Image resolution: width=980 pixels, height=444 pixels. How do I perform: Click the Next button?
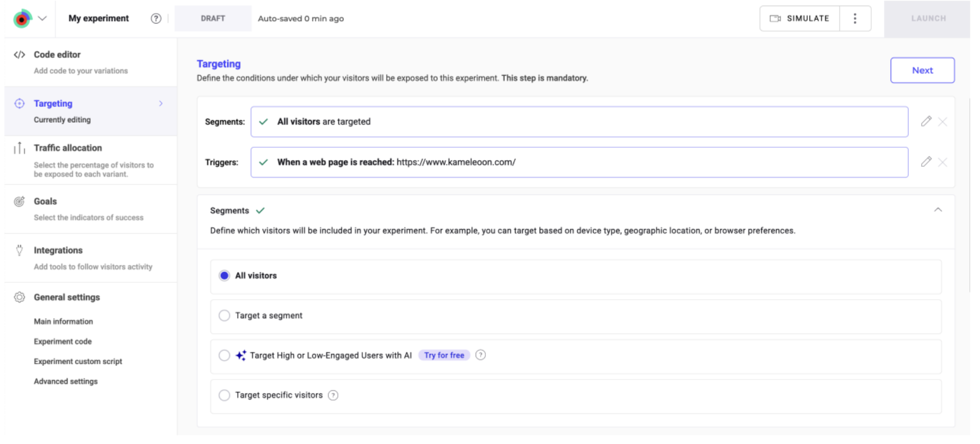click(x=922, y=71)
